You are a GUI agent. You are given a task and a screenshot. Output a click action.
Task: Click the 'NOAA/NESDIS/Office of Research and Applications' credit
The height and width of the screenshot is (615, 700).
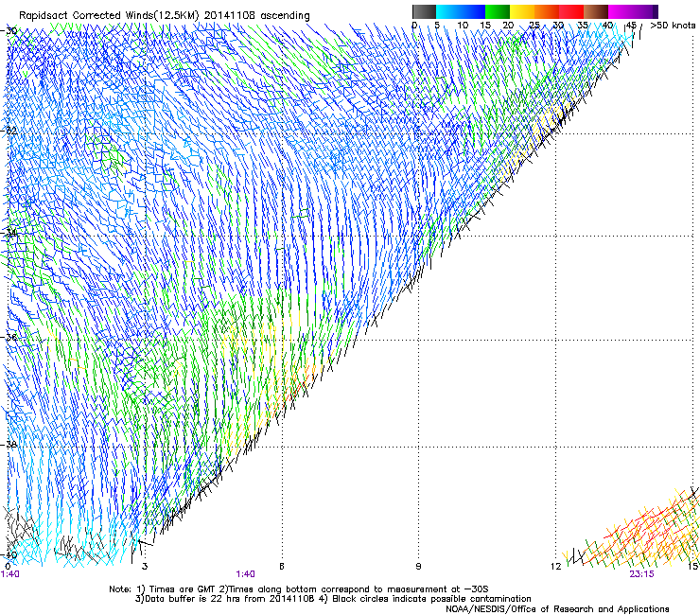point(557,609)
